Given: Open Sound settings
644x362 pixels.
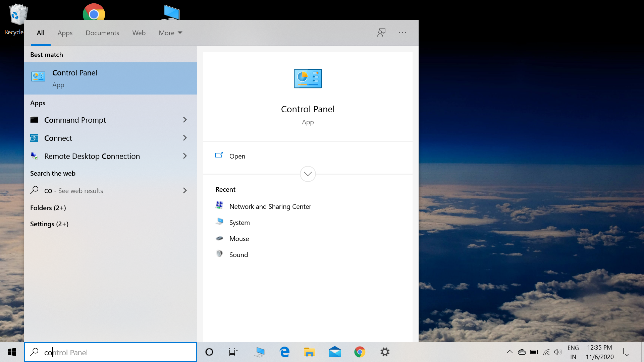Looking at the screenshot, I should 238,254.
